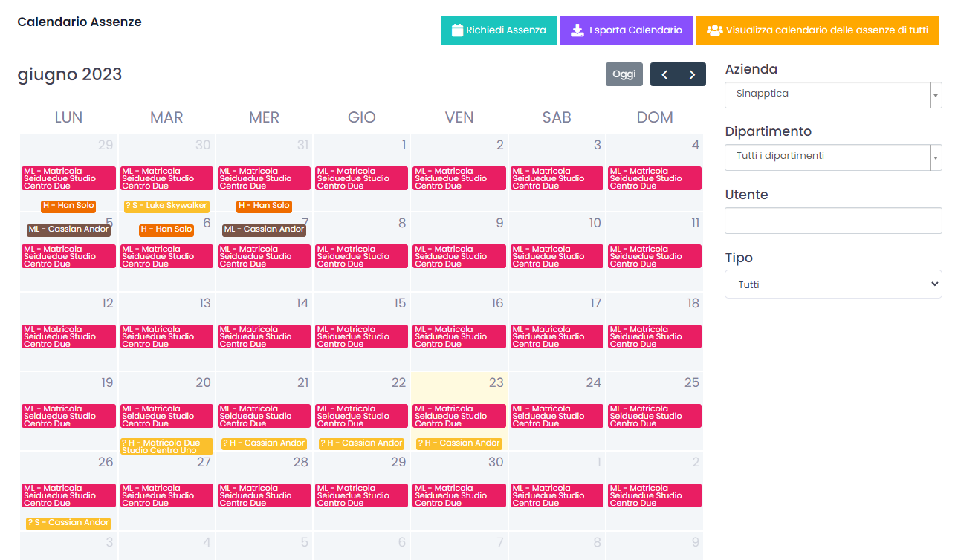Open the Azienda dropdown arrow
Screen dimensions: 958x560
pyautogui.click(x=935, y=95)
